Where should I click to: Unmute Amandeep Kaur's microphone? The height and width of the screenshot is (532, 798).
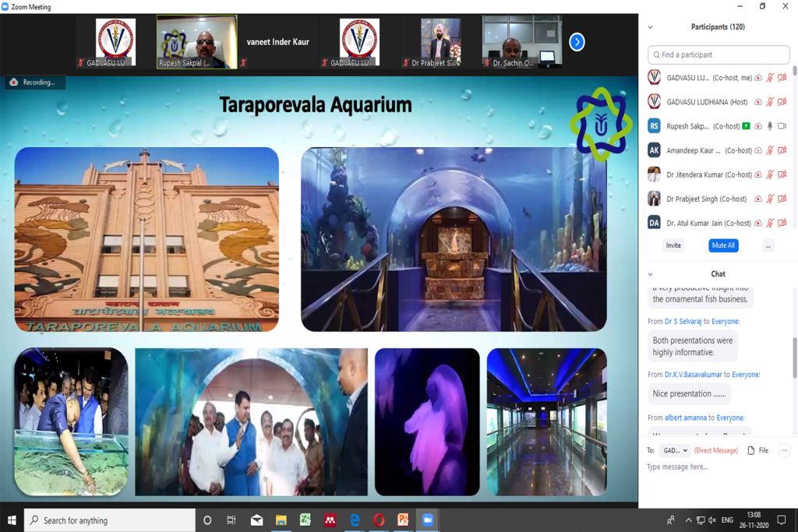pyautogui.click(x=770, y=150)
